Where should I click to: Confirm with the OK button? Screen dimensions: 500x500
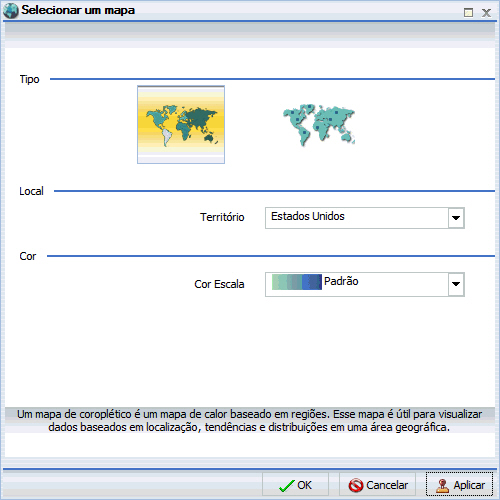click(x=295, y=485)
